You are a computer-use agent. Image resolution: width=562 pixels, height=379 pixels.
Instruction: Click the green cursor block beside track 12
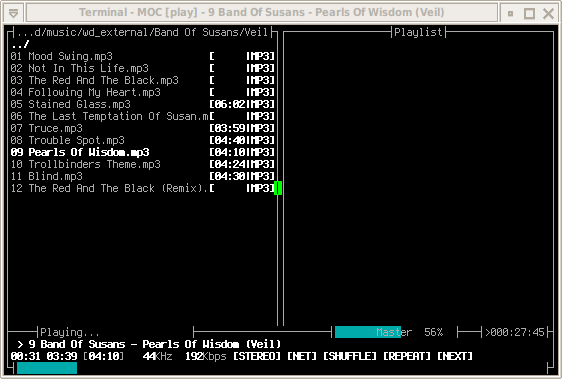[x=278, y=188]
